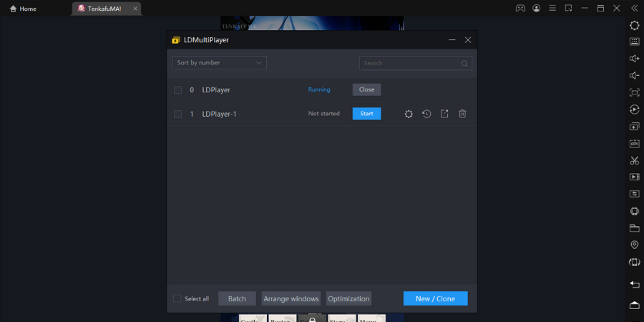Viewport: 644px width, 322px height.
Task: Click New / Clone button
Action: [435, 298]
